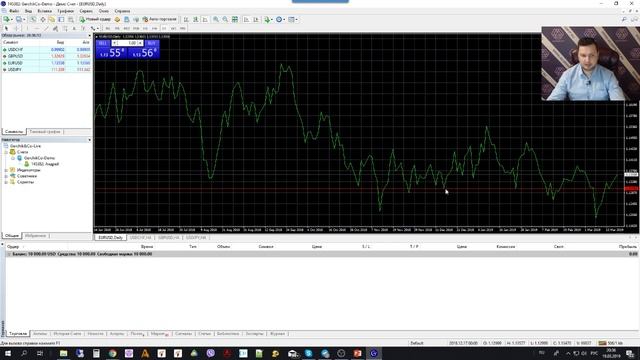Image resolution: width=640 pixels, height=360 pixels.
Task: Select the trendline drawing tool
Action: [46, 28]
